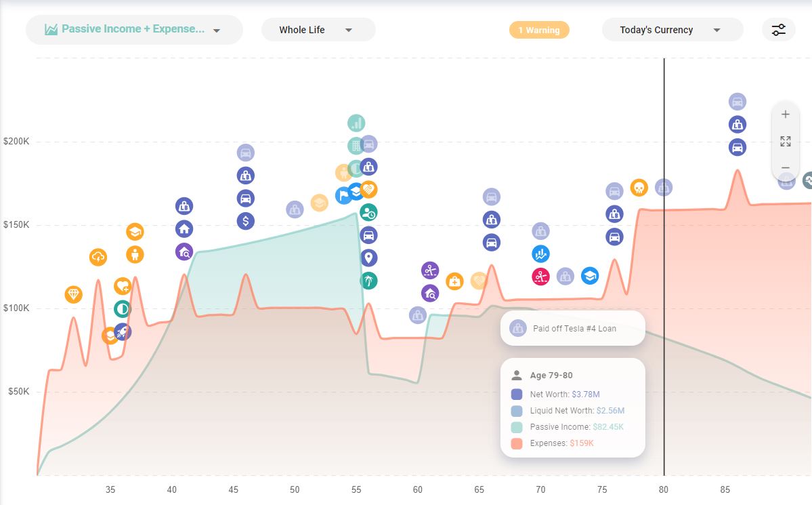Click the Paid off Tesla #4 Loan tooltip

573,329
